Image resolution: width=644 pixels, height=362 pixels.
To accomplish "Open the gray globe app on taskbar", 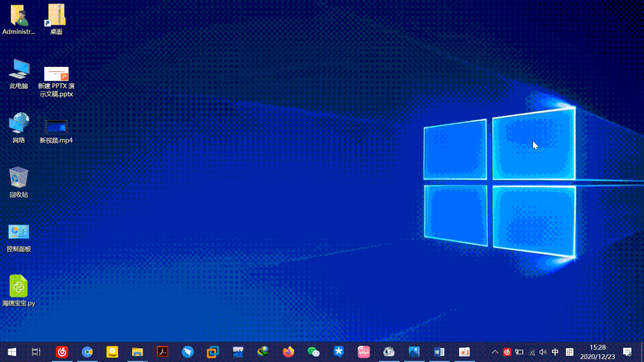I will pos(389,352).
